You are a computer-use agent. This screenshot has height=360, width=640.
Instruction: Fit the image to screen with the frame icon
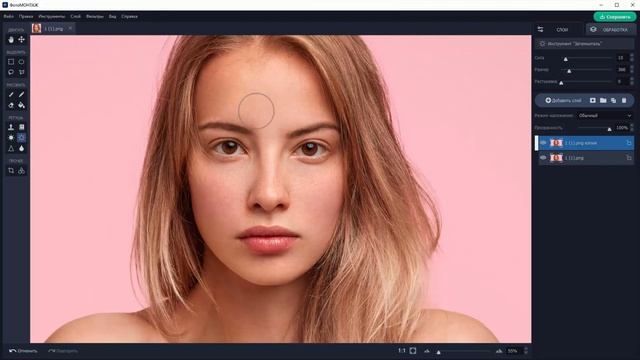coord(413,351)
